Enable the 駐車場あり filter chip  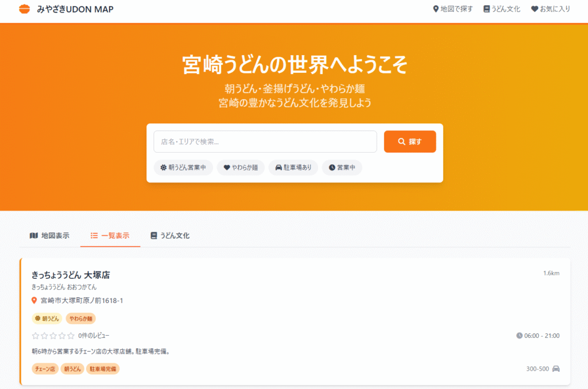tap(293, 168)
